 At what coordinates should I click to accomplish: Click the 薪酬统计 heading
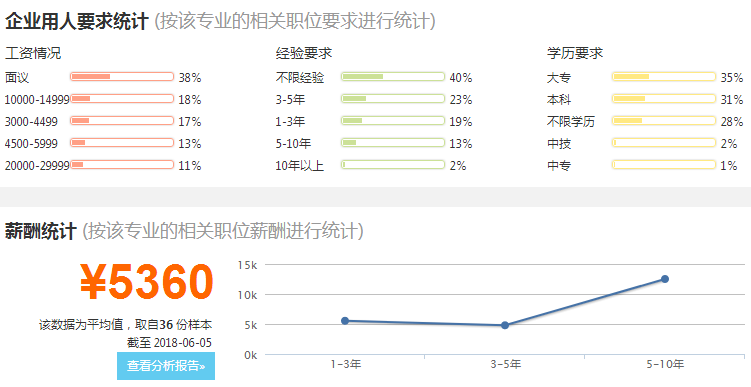pyautogui.click(x=40, y=231)
